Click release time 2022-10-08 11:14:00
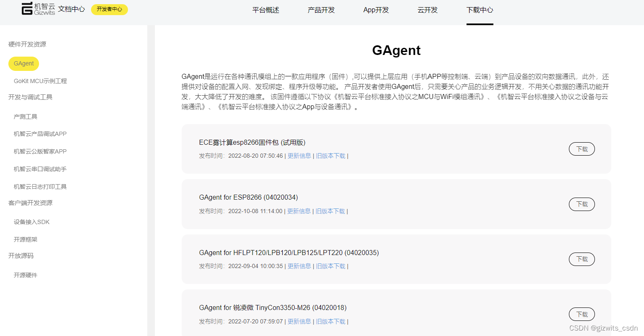 point(255,211)
